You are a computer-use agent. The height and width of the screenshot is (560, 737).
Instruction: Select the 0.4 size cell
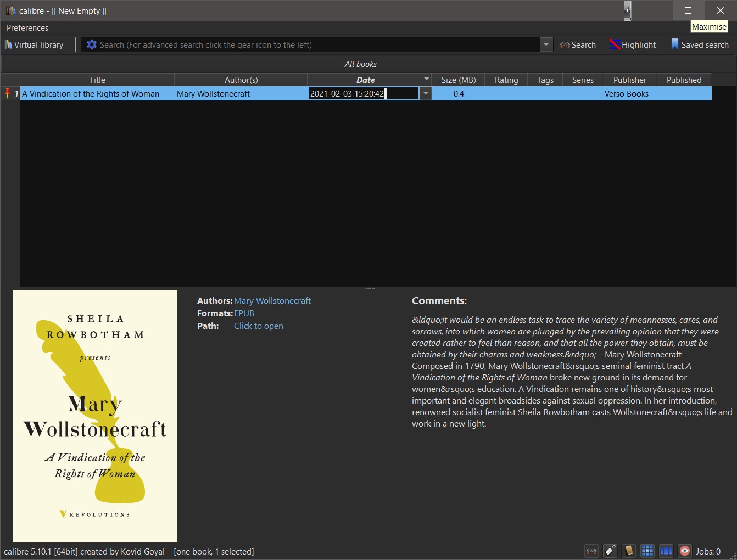click(459, 94)
